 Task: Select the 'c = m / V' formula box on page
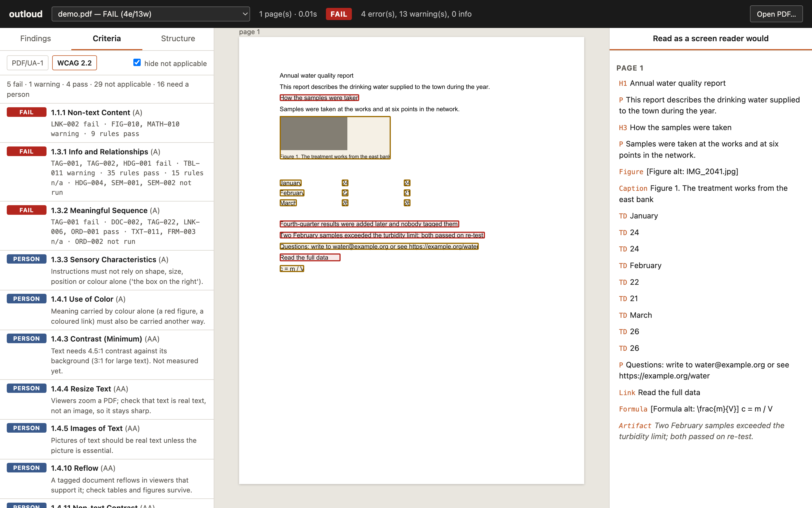point(292,269)
